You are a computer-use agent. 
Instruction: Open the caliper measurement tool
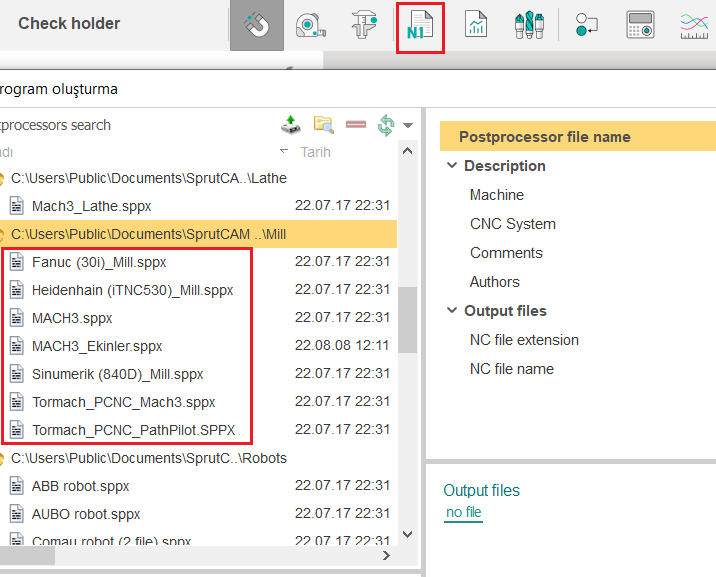click(363, 26)
